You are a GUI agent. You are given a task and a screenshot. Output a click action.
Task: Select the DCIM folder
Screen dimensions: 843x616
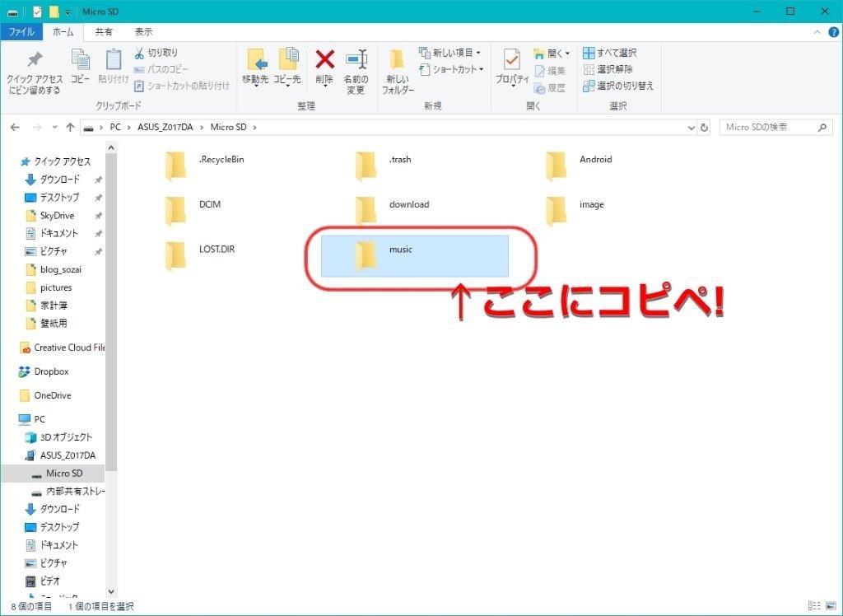[x=209, y=205]
